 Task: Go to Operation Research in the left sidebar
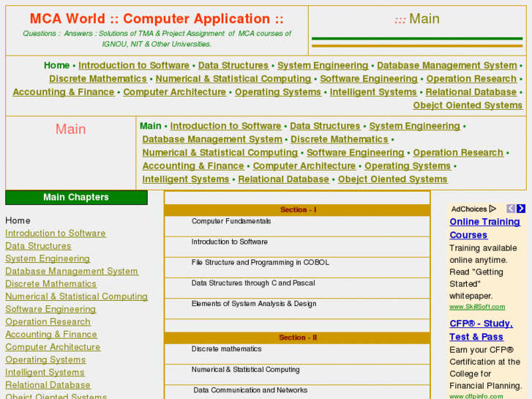[x=48, y=321]
